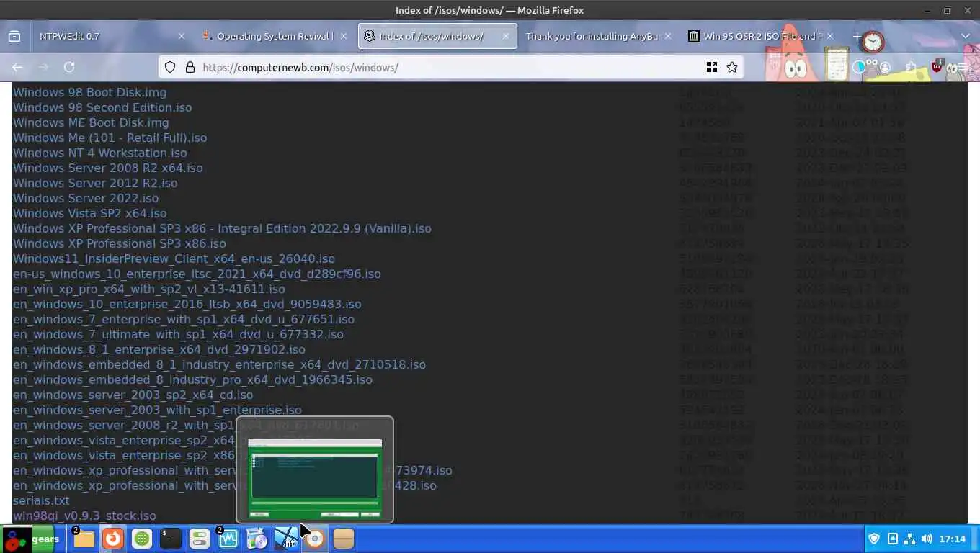Click Windows XP Professional SP3 x86.iso
Image resolution: width=980 pixels, height=553 pixels.
(119, 243)
